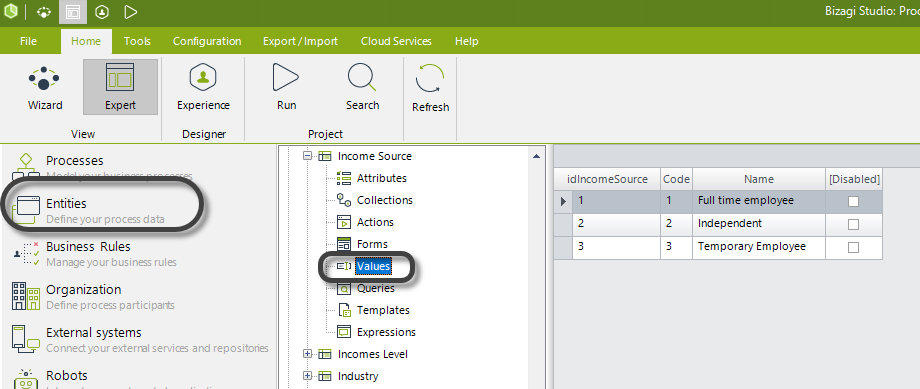This screenshot has width=920, height=389.
Task: Click the Bizagi logo icon in title bar
Action: click(x=11, y=11)
